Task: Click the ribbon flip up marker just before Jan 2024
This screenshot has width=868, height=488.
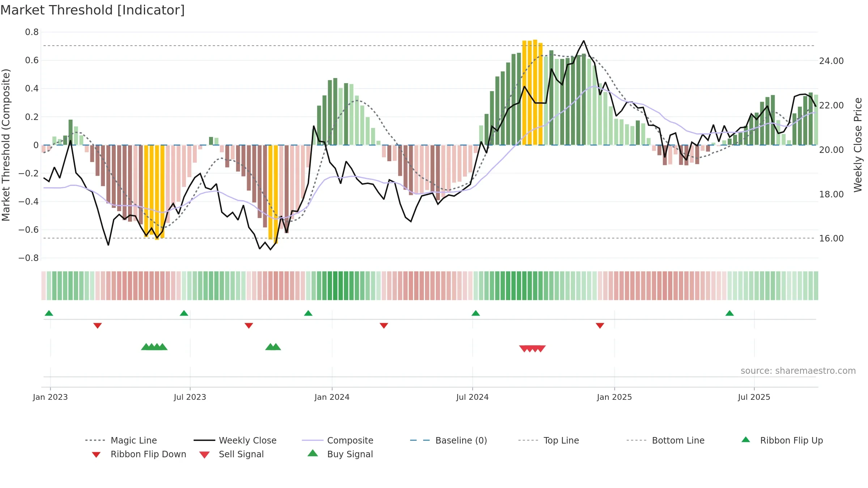Action: point(308,313)
